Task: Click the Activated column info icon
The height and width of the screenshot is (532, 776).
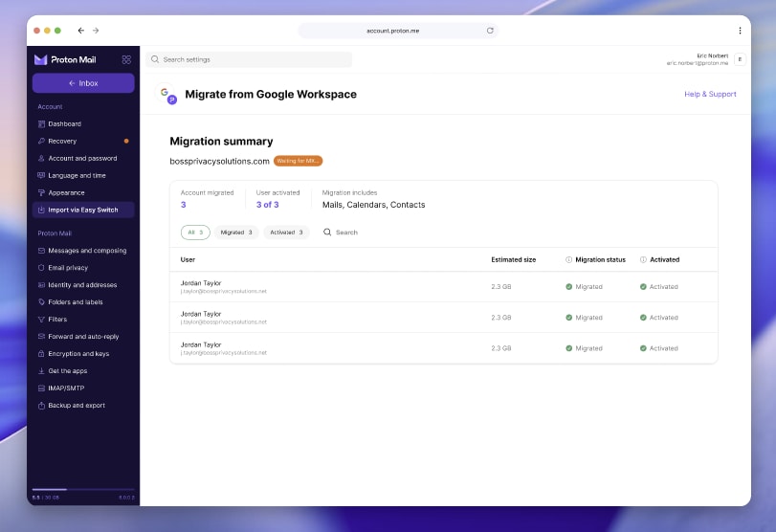Action: pyautogui.click(x=643, y=260)
